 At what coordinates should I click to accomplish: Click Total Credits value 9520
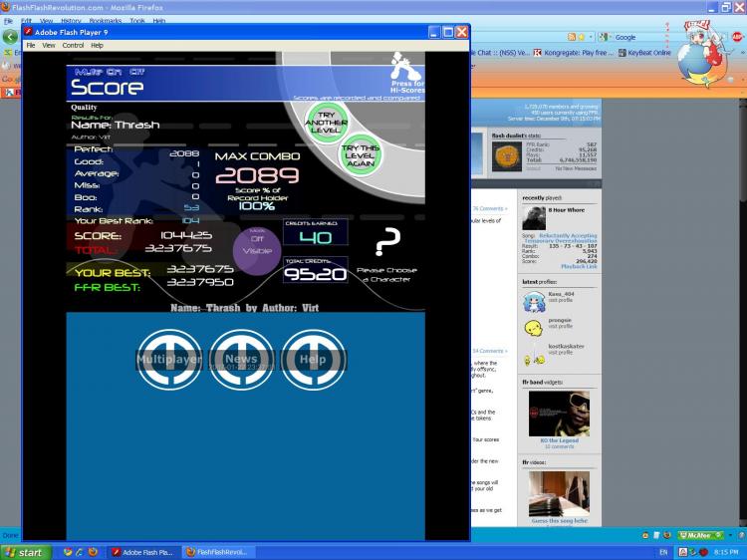(316, 274)
